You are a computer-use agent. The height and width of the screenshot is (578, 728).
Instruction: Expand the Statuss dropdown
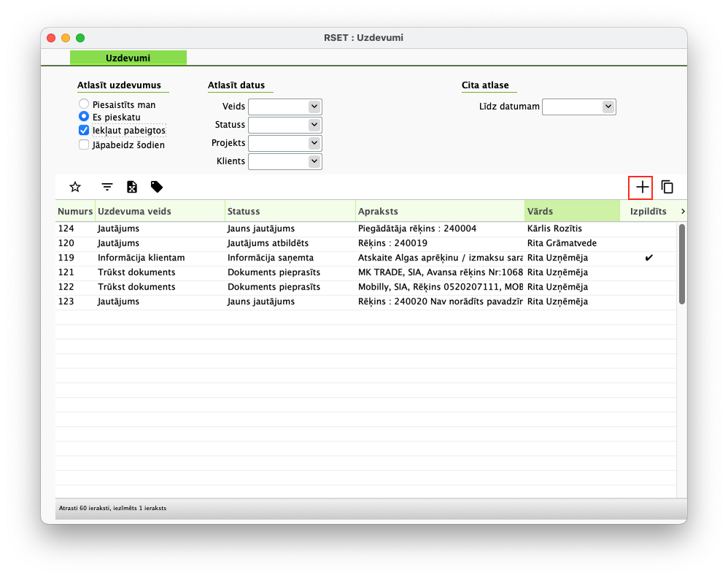click(314, 125)
